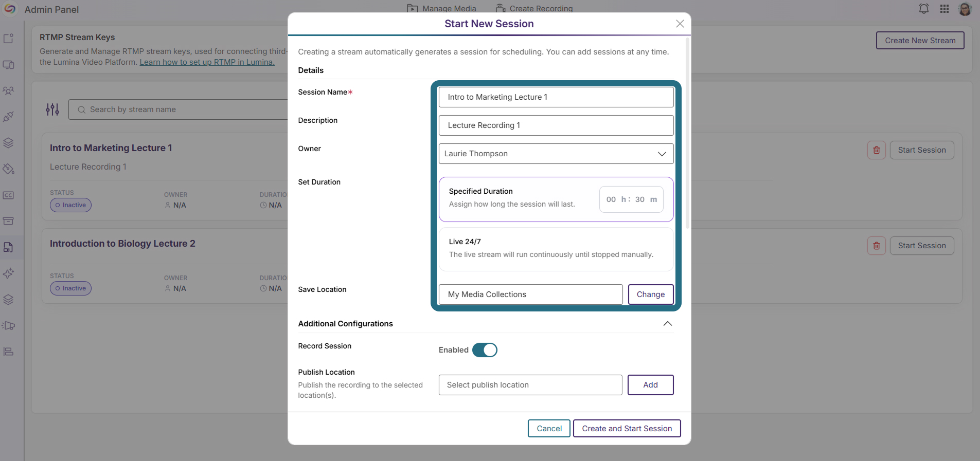Image resolution: width=980 pixels, height=461 pixels.
Task: Open the stream filter sliders icon
Action: tap(52, 109)
